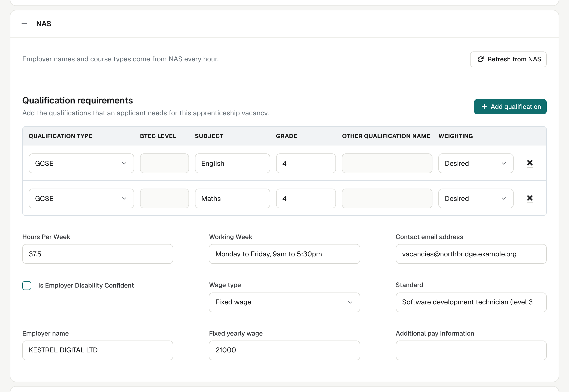Click the NAS section title
This screenshot has width=569, height=392.
point(44,24)
